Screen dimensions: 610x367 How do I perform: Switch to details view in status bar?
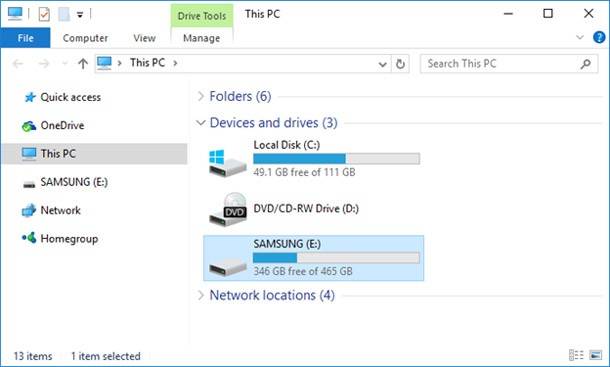(576, 355)
